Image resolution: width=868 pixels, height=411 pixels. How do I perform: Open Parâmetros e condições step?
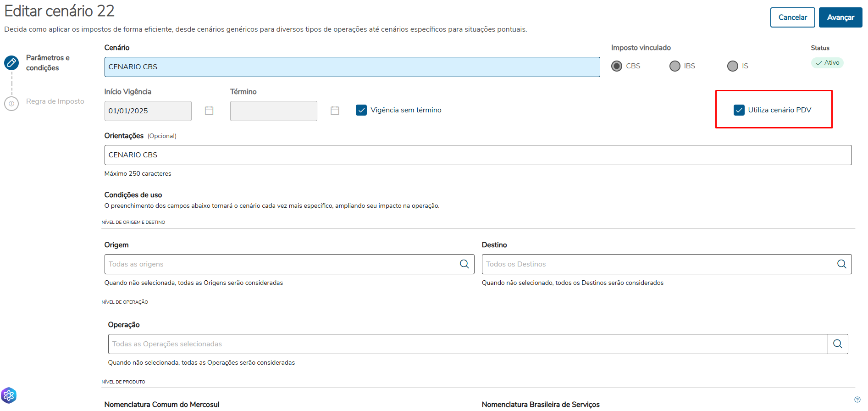tap(48, 63)
